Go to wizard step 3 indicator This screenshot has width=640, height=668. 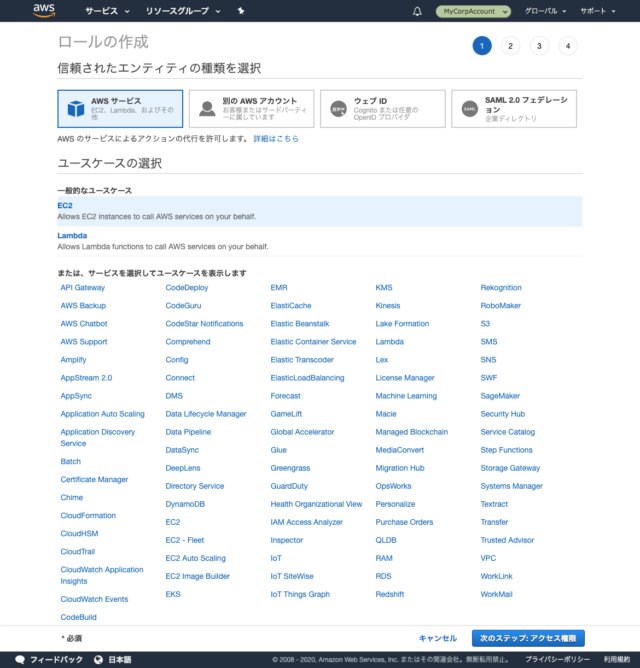[x=539, y=46]
